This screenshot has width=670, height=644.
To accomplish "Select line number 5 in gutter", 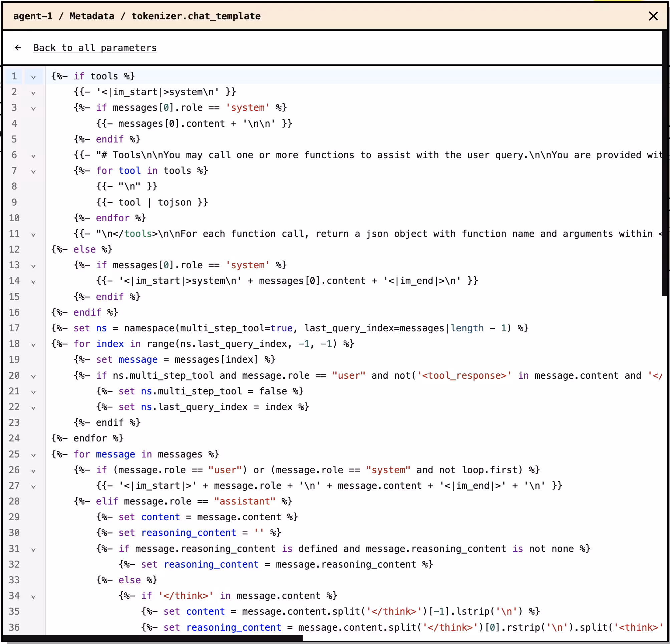I will pos(14,139).
